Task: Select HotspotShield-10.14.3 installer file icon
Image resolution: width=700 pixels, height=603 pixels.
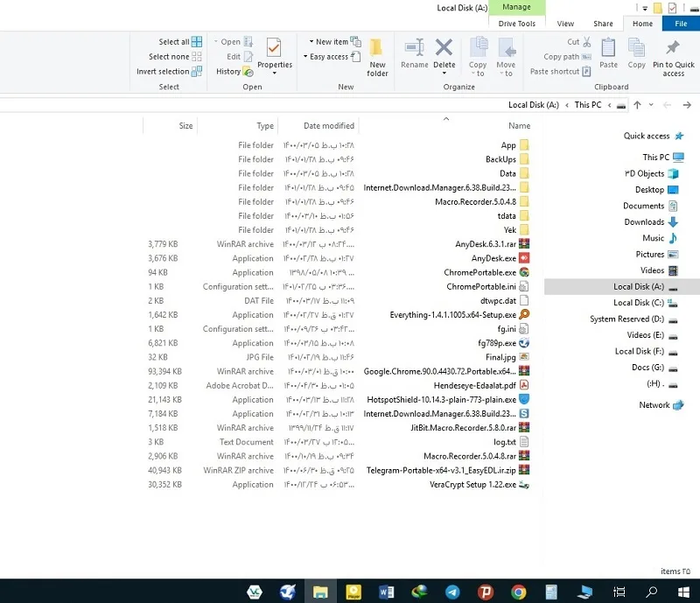Action: (524, 399)
